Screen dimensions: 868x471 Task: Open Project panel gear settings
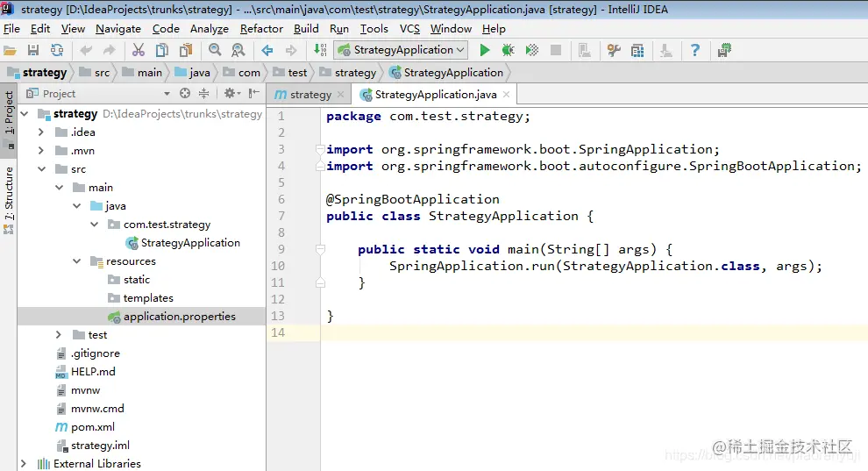coord(232,94)
